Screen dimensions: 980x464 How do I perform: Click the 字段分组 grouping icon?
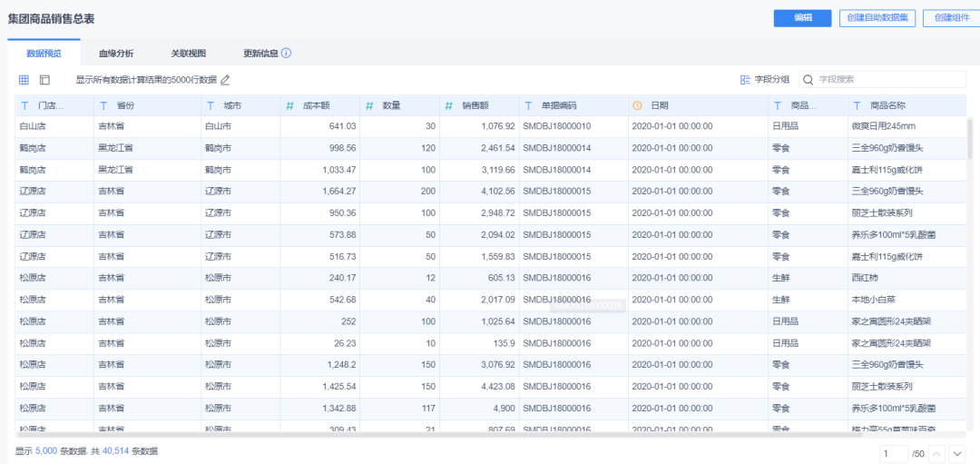coord(745,79)
